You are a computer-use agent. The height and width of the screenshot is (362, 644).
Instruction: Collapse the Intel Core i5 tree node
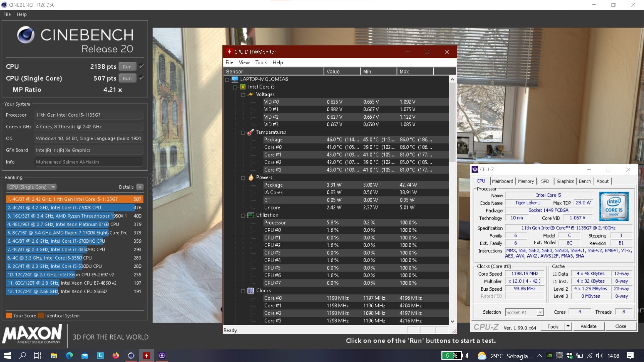pos(235,87)
